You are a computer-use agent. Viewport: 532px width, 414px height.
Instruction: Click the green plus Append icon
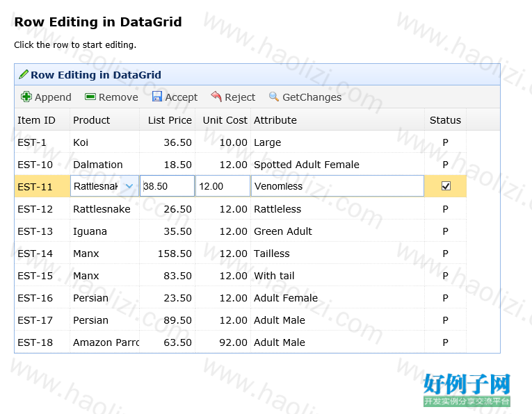[26, 97]
